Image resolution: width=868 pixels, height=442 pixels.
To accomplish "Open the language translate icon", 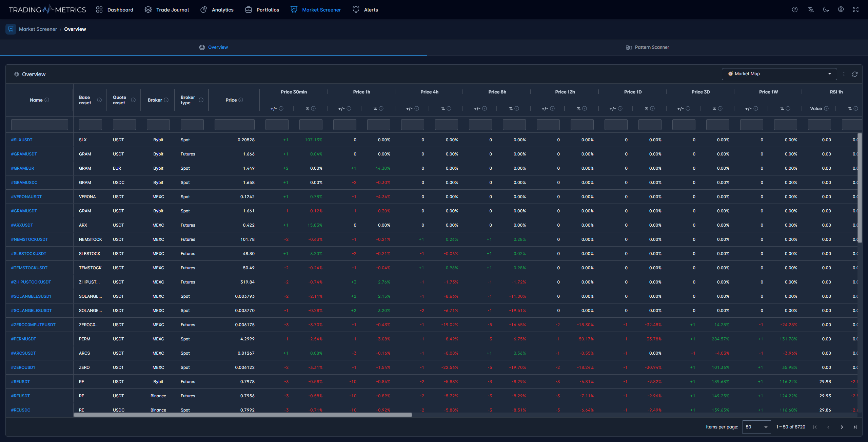I will point(811,9).
